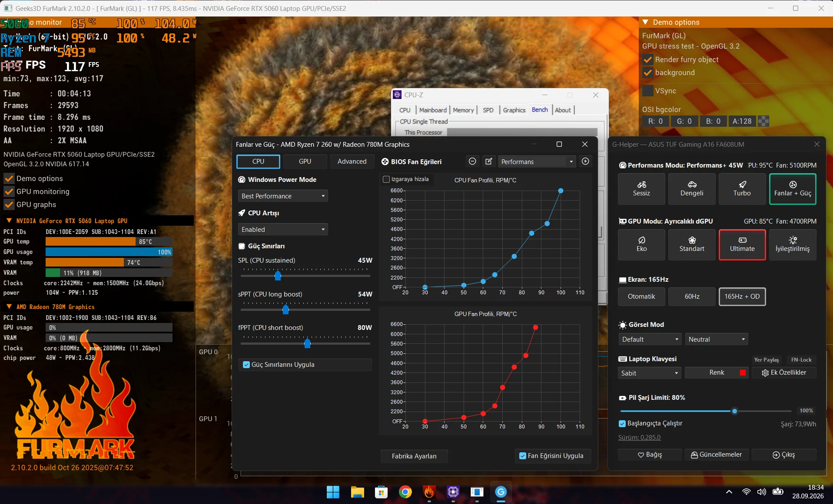This screenshot has width=833, height=504.
Task: Select Ultimate GPU mode
Action: click(x=742, y=245)
